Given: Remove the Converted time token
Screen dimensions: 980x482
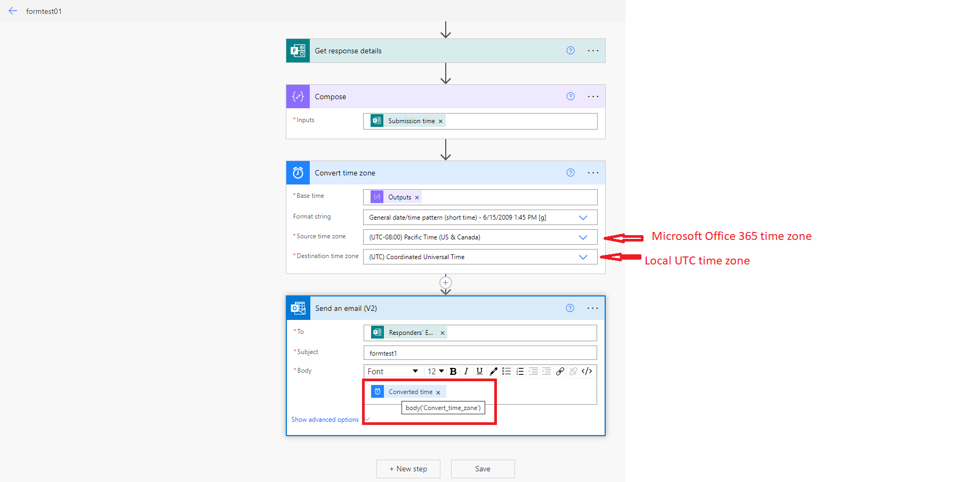Looking at the screenshot, I should (x=438, y=393).
